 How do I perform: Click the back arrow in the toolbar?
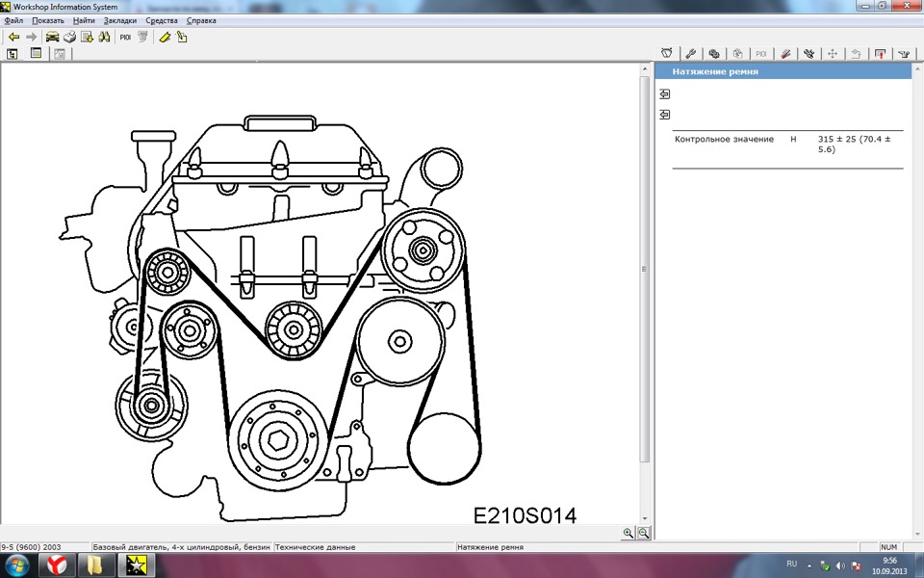coord(13,37)
